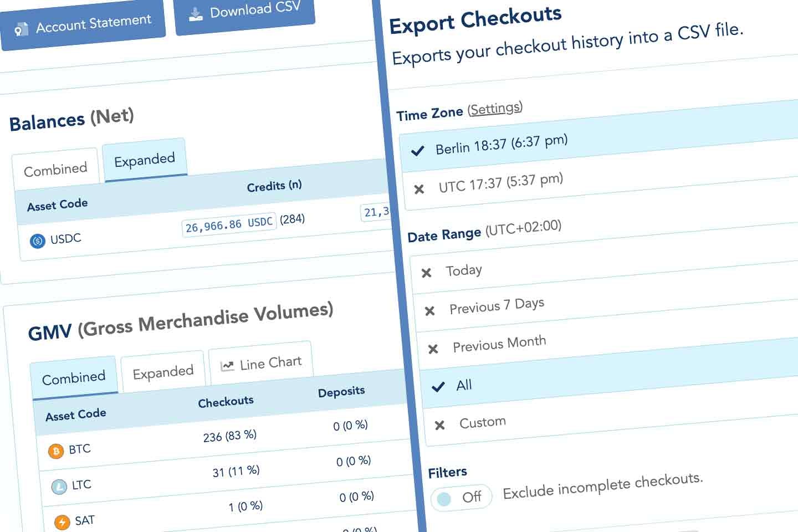Click the BTC coin icon
Viewport: 798px width, 532px height.
coord(56,451)
